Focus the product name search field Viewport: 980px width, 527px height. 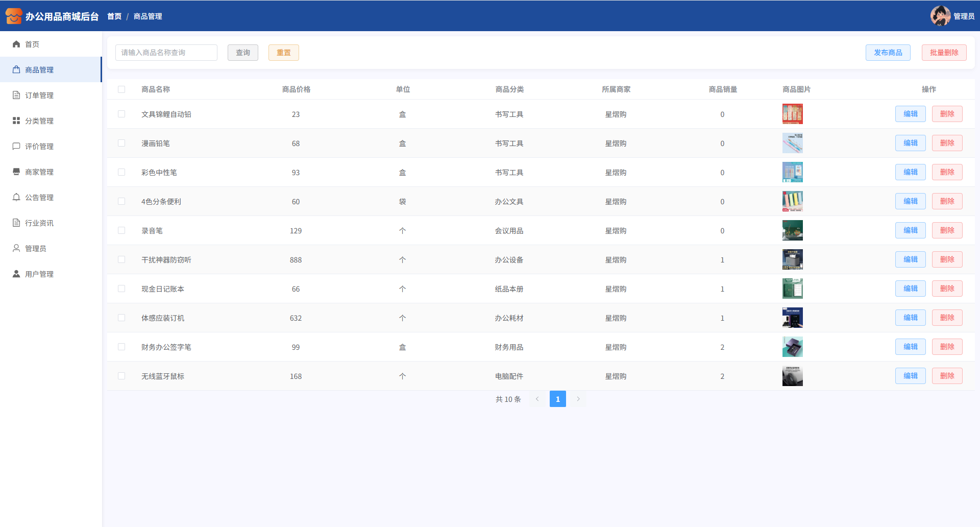pos(166,53)
